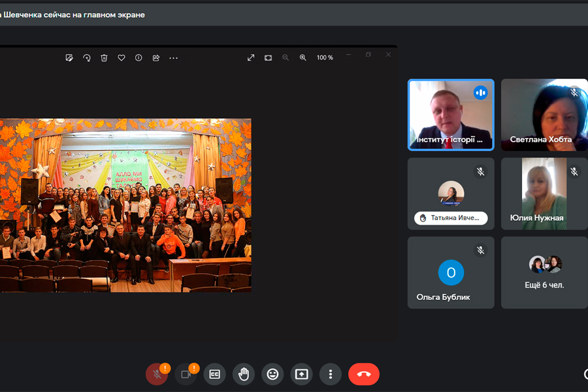Zoom in with the plus magnifier icon
This screenshot has height=392, width=588.
302,57
